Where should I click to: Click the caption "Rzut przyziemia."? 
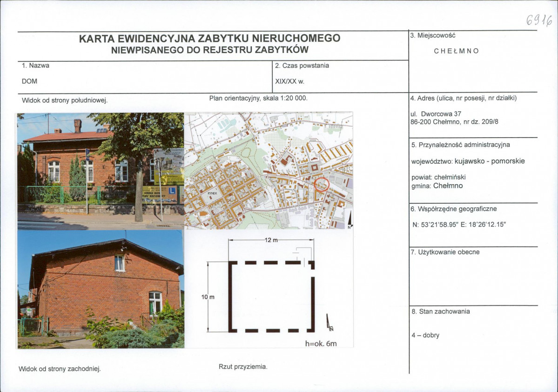pyautogui.click(x=243, y=367)
